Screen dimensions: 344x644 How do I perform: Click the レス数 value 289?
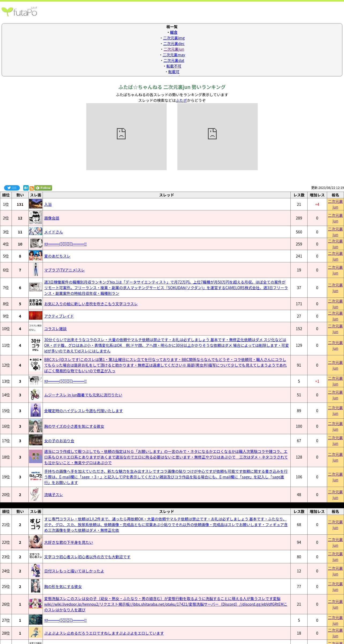point(299,218)
